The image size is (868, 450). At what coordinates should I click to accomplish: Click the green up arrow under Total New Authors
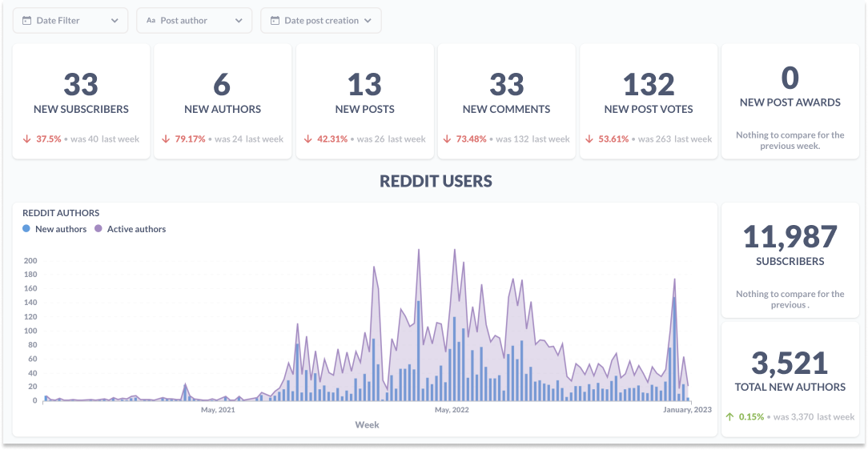pyautogui.click(x=729, y=417)
